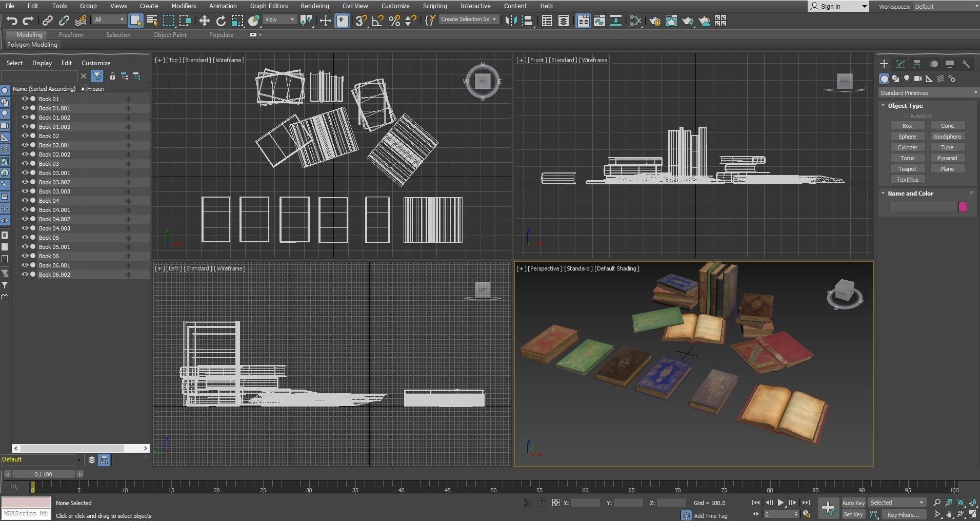
Task: Click the Mirror tool icon
Action: pos(511,21)
